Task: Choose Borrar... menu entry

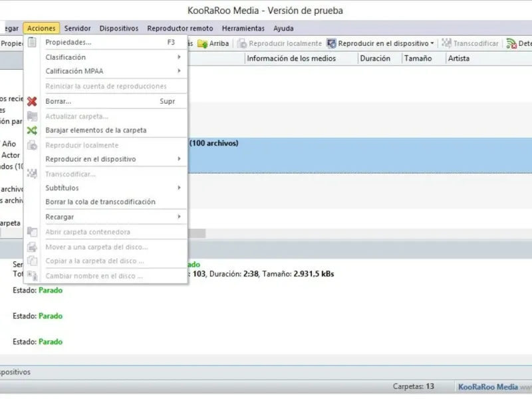Action: coord(106,101)
